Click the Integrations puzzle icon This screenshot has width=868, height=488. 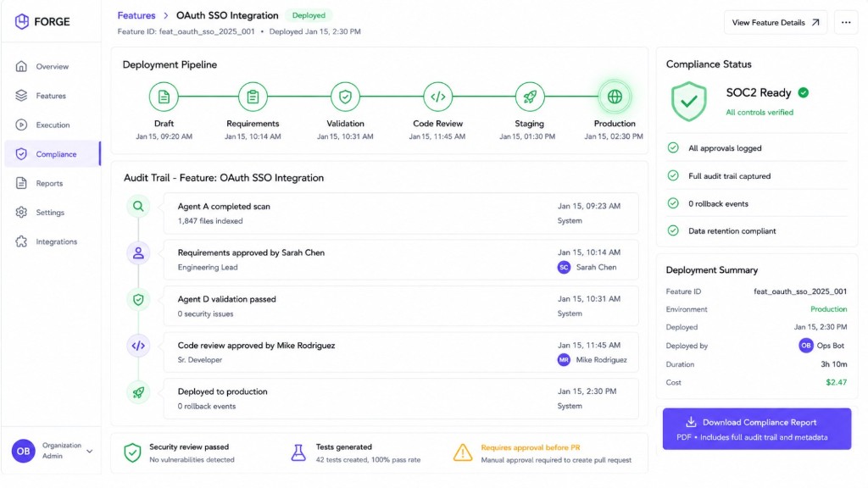[x=21, y=241]
